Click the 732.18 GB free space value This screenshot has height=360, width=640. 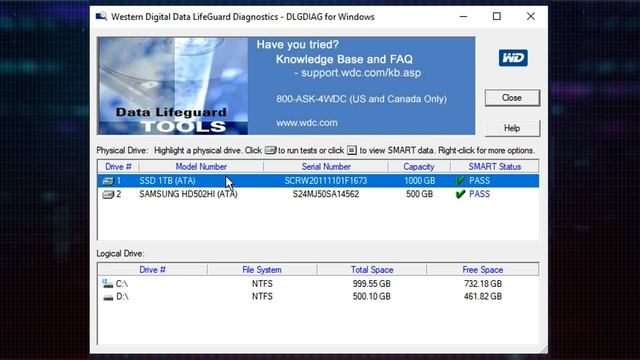click(483, 284)
